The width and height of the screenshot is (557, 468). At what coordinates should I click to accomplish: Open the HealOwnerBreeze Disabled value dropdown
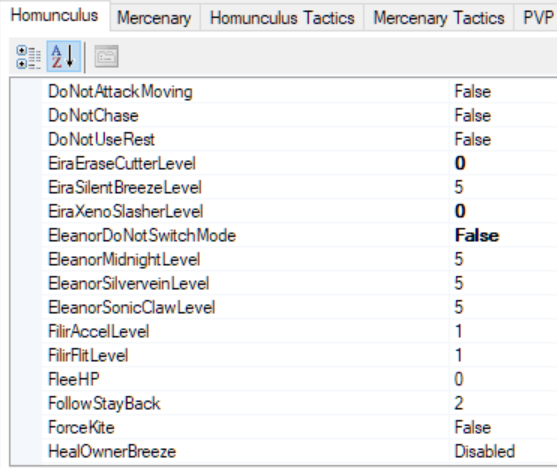(x=503, y=451)
